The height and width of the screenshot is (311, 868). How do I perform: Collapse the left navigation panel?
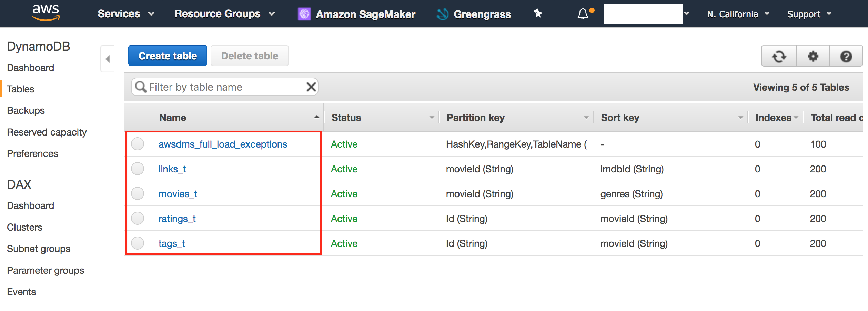(108, 59)
